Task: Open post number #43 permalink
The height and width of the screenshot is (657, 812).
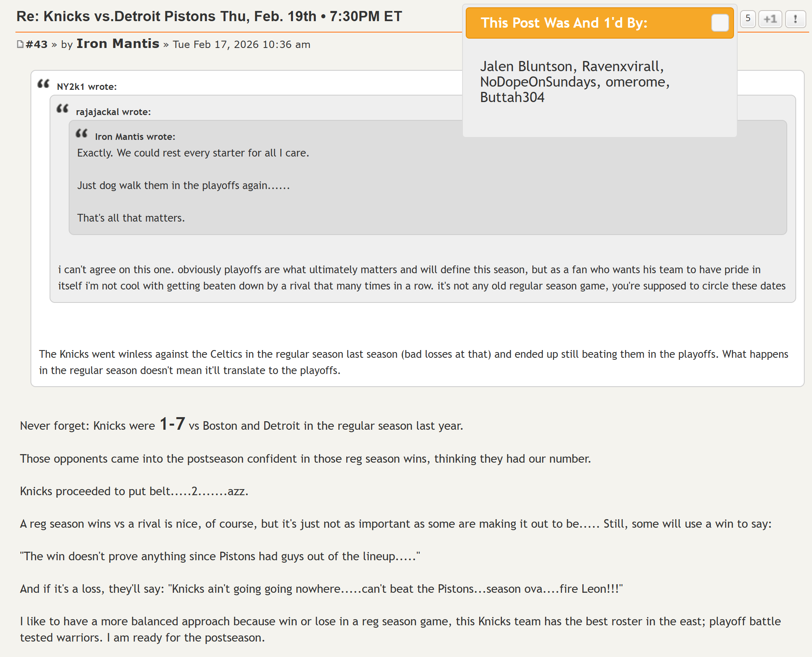Action: pyautogui.click(x=37, y=44)
